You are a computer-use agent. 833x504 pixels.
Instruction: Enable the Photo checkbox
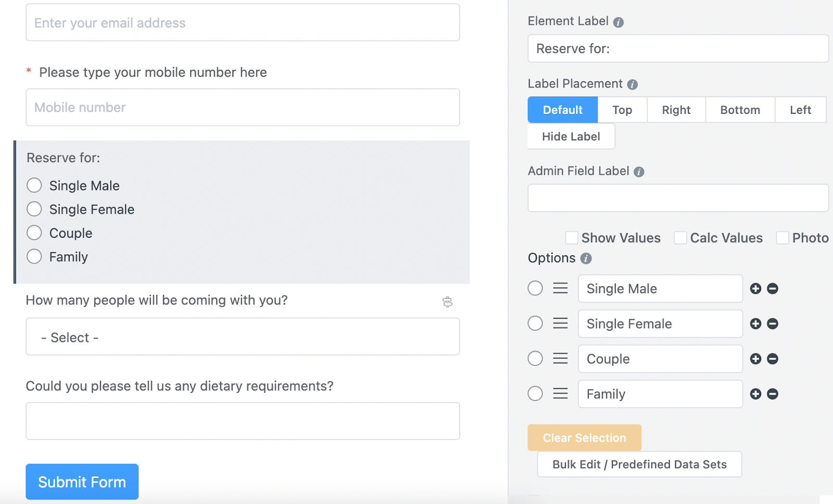click(782, 238)
